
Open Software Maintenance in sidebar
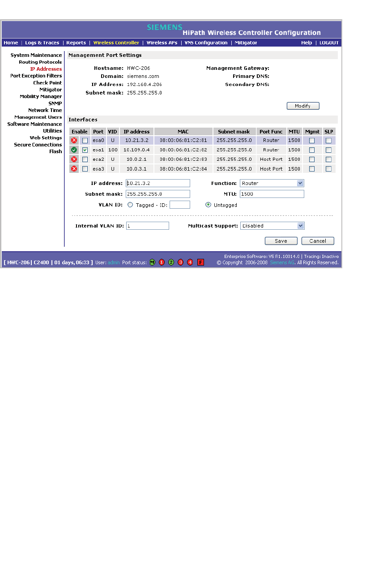(34, 124)
